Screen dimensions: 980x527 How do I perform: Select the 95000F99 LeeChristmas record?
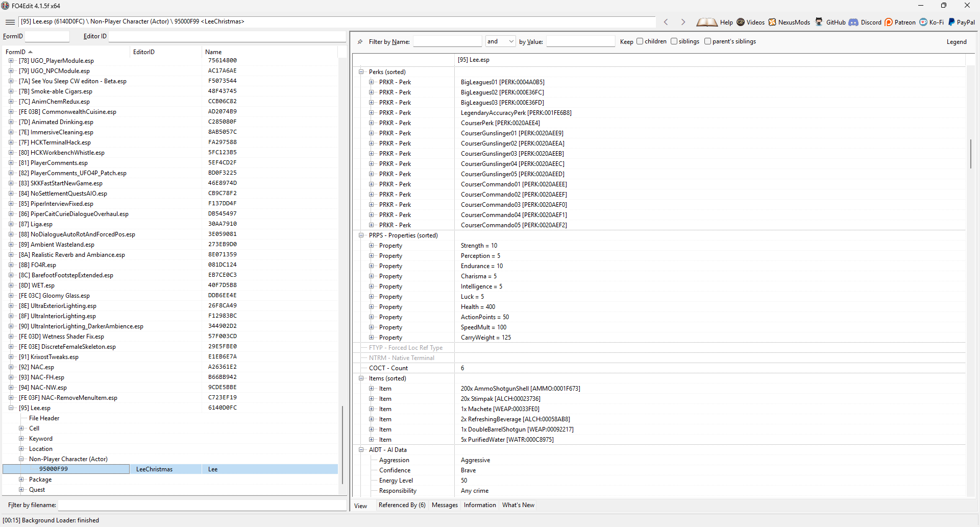point(170,469)
